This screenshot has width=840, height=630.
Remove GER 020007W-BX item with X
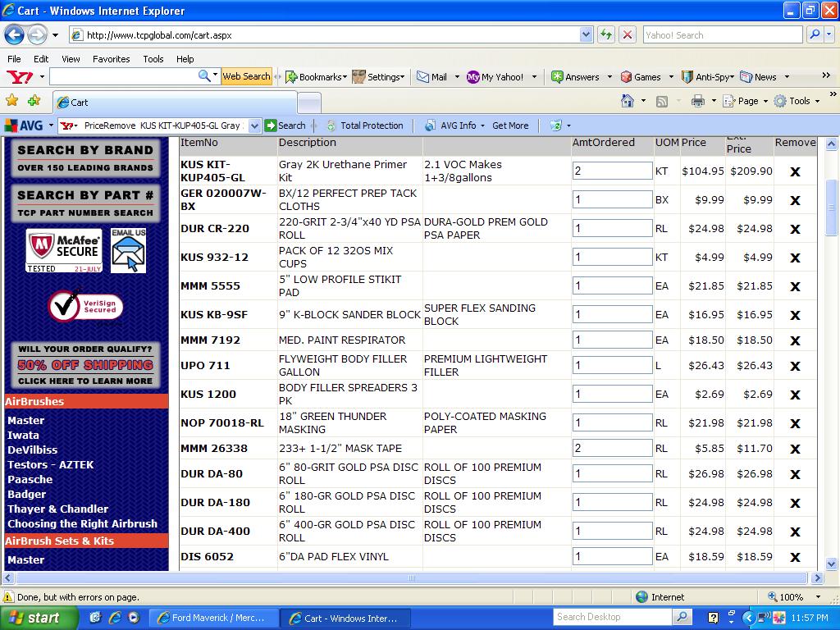tap(795, 200)
